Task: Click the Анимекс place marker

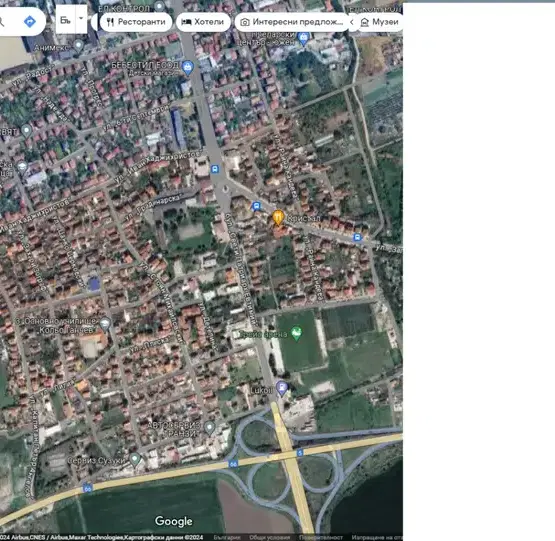Action: pos(78,46)
